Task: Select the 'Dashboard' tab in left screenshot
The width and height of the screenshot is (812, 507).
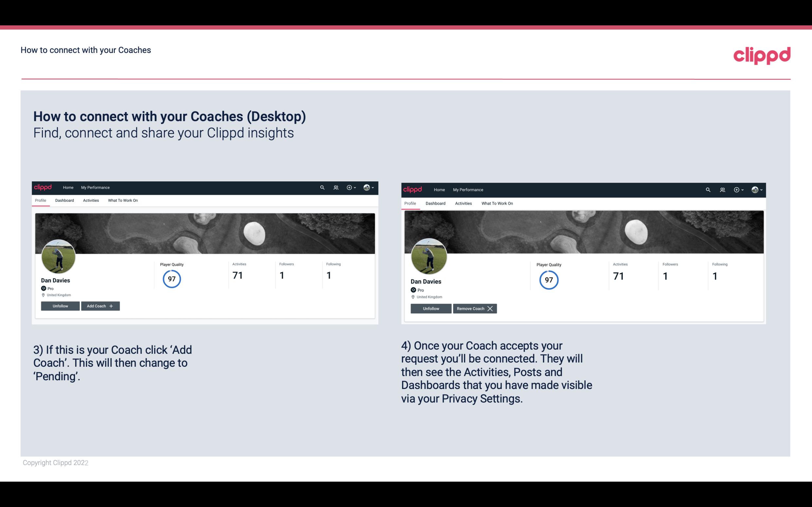Action: pyautogui.click(x=64, y=200)
